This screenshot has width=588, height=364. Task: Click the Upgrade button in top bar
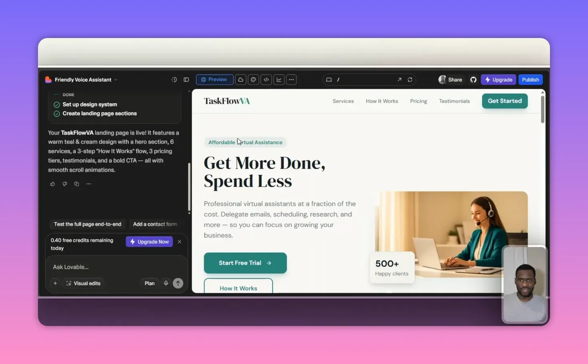tap(499, 80)
